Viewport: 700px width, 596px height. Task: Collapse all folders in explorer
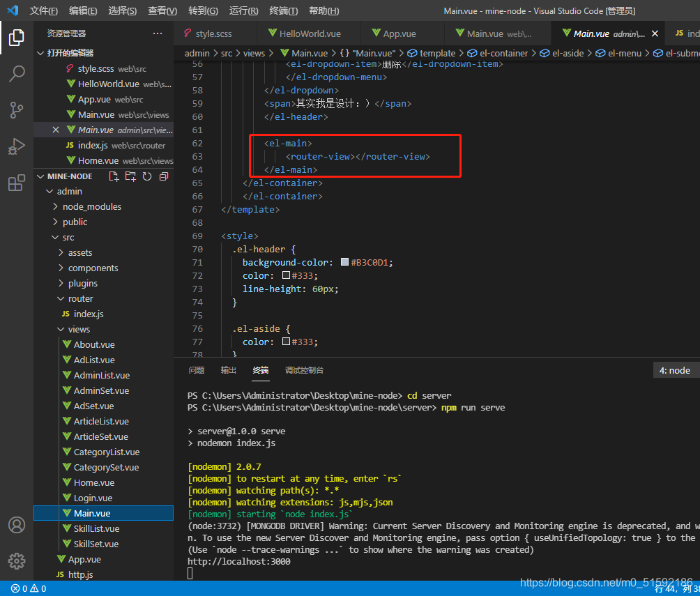[x=164, y=176]
